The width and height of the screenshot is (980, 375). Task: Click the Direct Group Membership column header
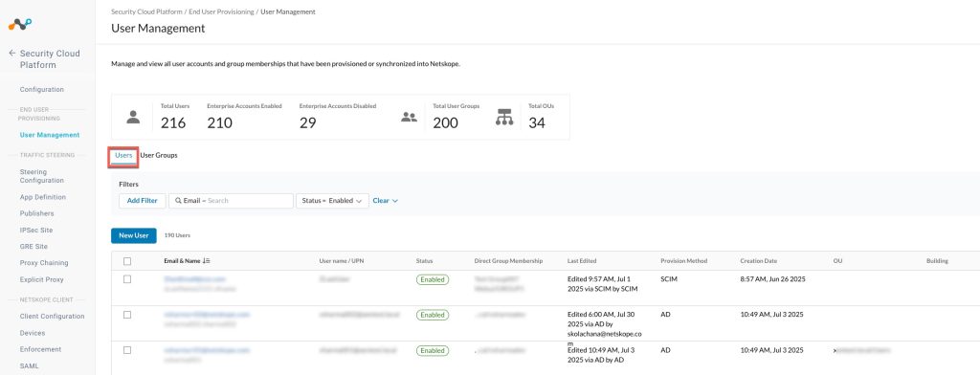[509, 260]
